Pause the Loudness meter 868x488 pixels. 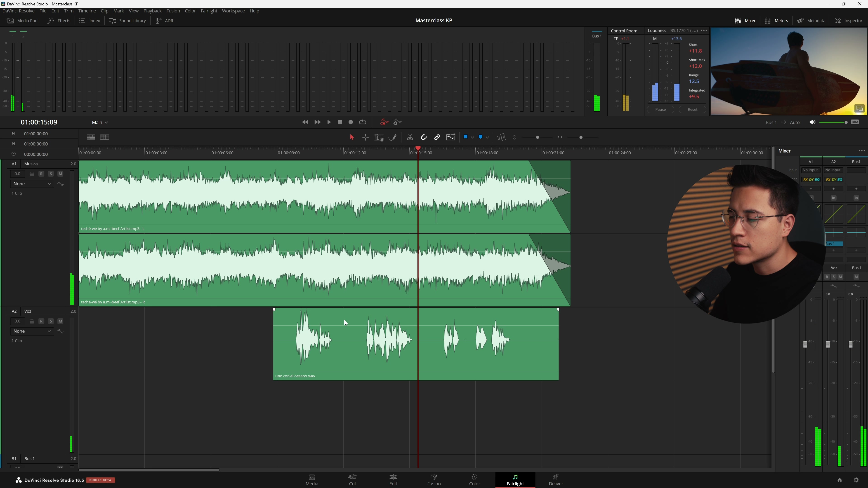pyautogui.click(x=660, y=109)
